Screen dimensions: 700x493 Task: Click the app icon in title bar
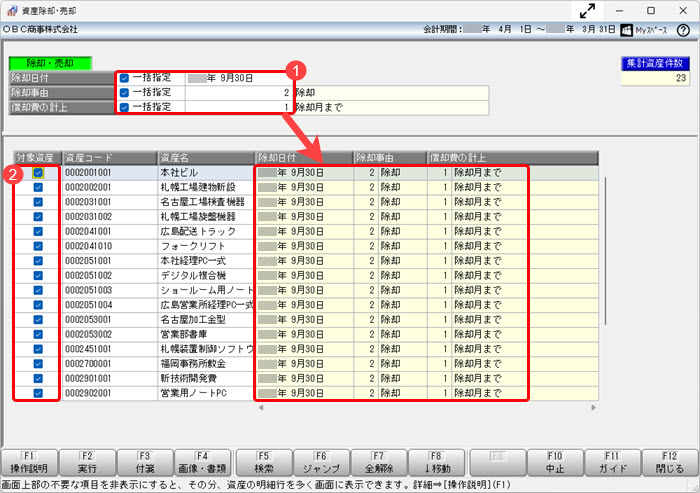click(x=10, y=9)
